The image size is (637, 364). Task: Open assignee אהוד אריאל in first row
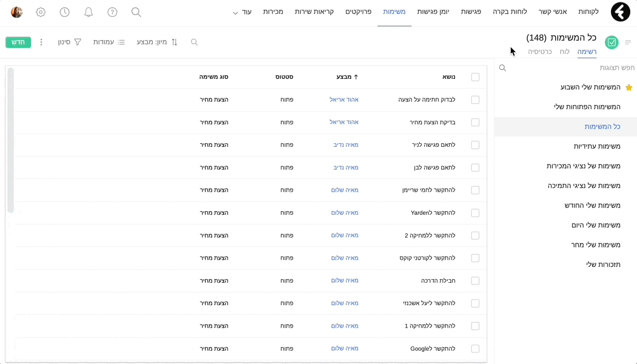[x=344, y=99]
